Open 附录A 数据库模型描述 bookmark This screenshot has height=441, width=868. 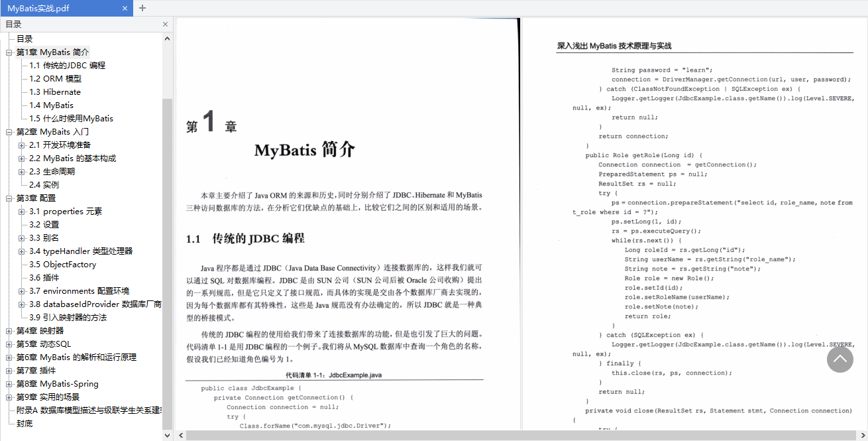89,410
